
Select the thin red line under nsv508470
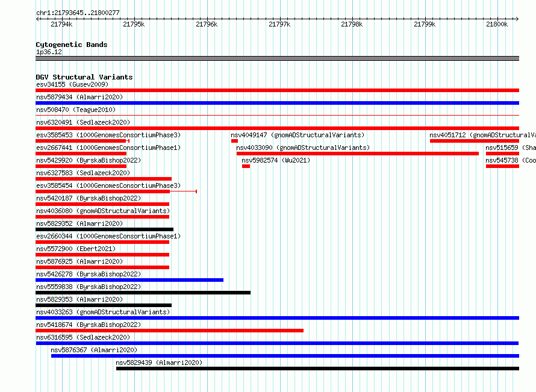pyautogui.click(x=277, y=116)
